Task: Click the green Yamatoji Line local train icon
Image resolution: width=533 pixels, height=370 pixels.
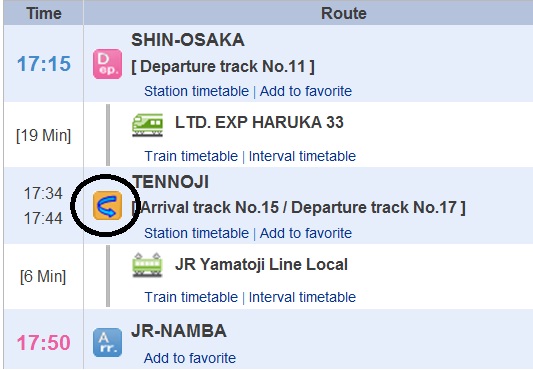Action: pyautogui.click(x=148, y=265)
